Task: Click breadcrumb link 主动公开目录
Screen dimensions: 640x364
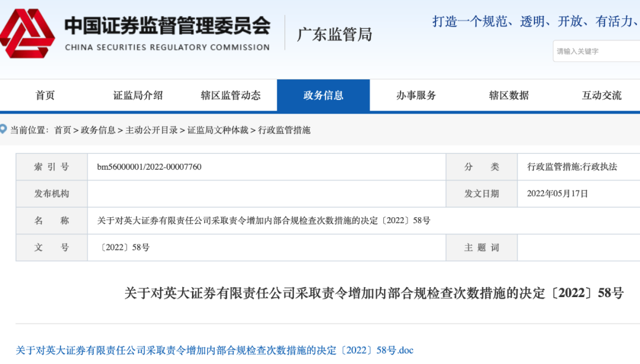Action: click(x=152, y=130)
